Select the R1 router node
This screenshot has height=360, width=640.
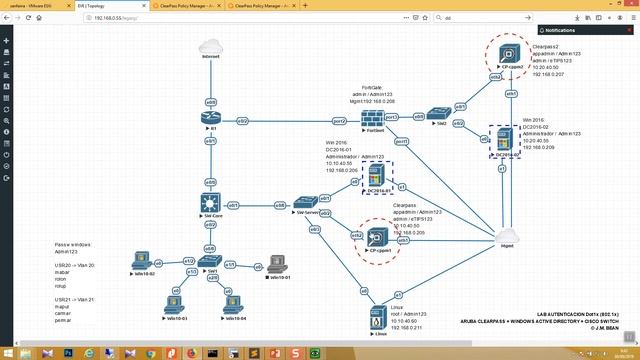pos(211,118)
